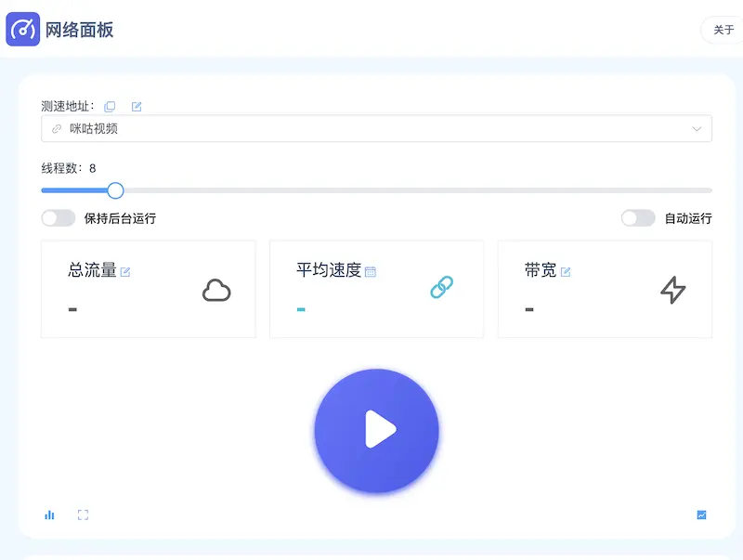The width and height of the screenshot is (743, 560).
Task: Toggle 保持后台运行 switch
Action: (x=59, y=218)
